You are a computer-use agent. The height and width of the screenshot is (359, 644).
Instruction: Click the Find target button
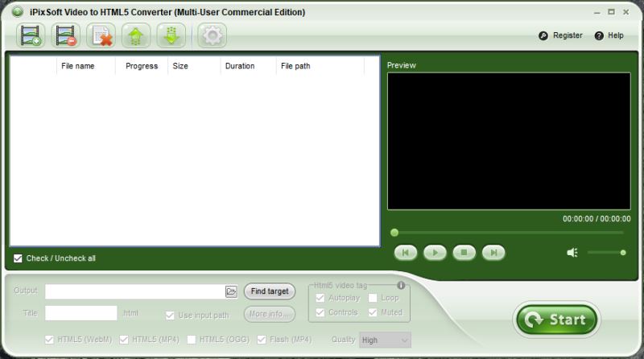click(x=270, y=291)
